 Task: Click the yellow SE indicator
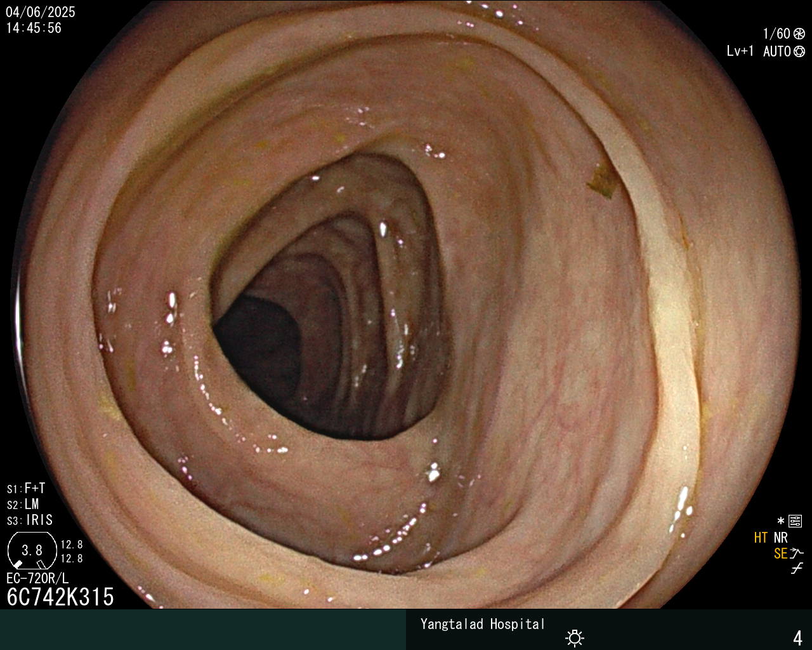point(780,554)
